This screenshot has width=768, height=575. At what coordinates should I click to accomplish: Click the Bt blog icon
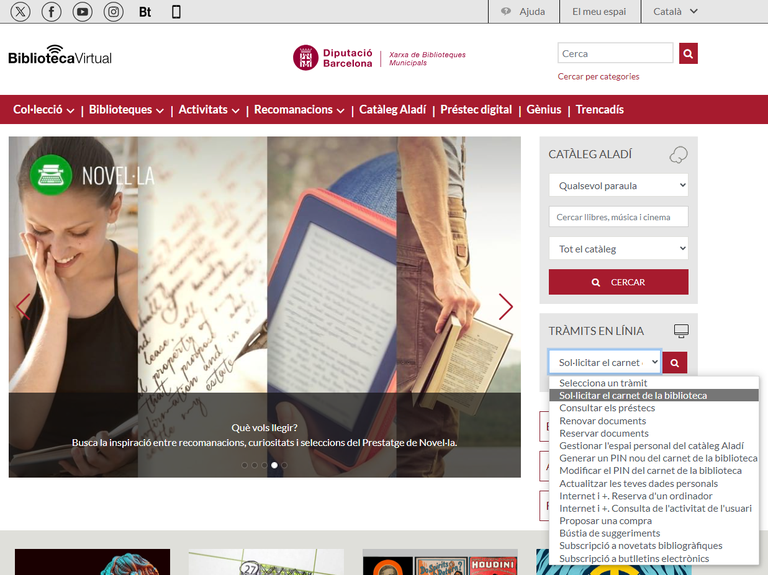[x=145, y=12]
